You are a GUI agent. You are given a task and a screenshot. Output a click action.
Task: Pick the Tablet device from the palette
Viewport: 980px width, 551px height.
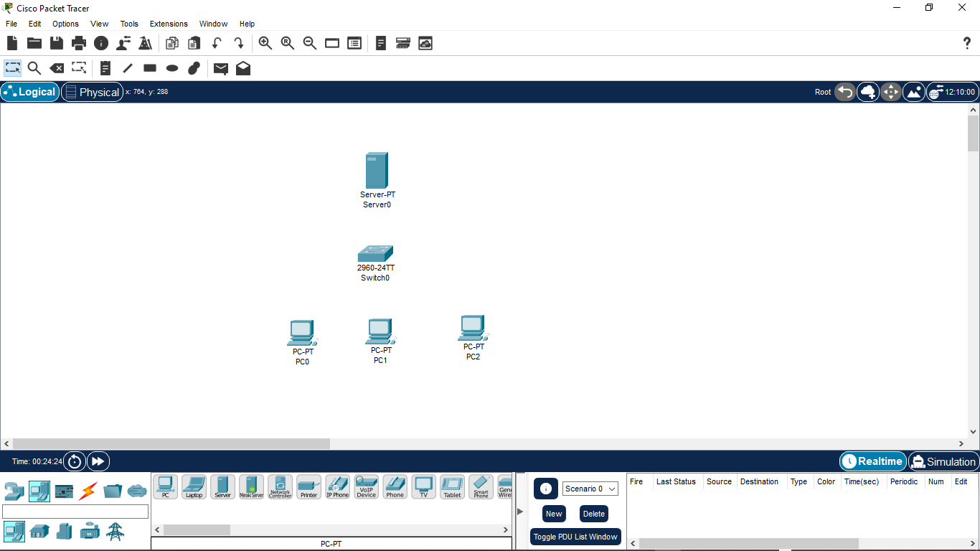452,486
